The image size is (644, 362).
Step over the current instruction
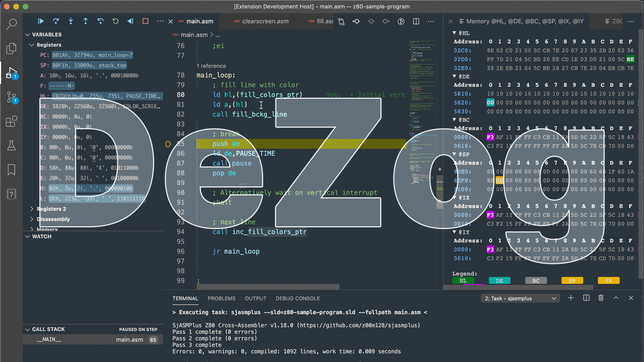click(56, 21)
